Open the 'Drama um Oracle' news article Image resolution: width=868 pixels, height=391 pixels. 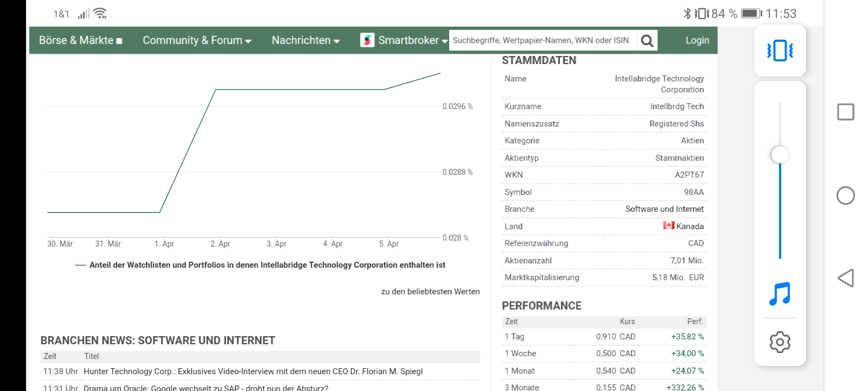[206, 388]
